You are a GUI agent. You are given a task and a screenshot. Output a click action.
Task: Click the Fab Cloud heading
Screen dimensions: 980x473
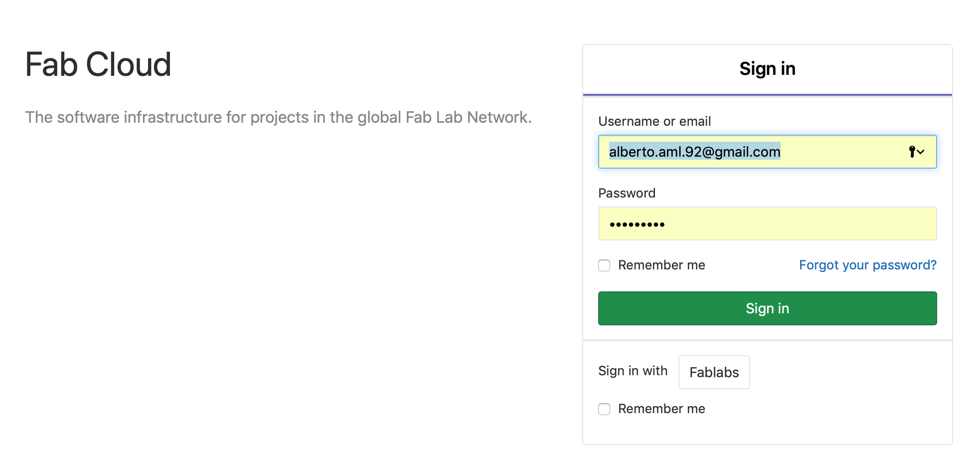tap(98, 65)
